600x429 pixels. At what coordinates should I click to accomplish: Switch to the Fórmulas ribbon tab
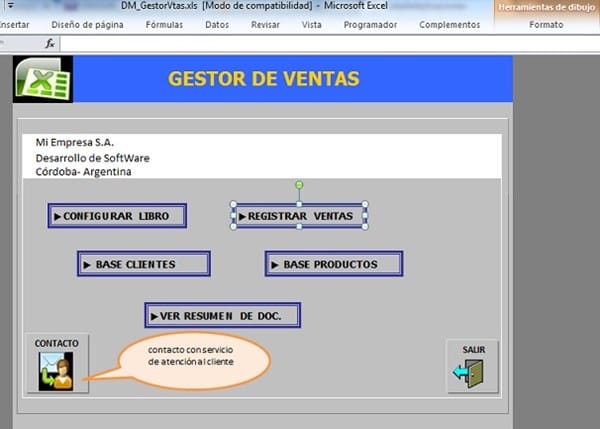point(164,24)
